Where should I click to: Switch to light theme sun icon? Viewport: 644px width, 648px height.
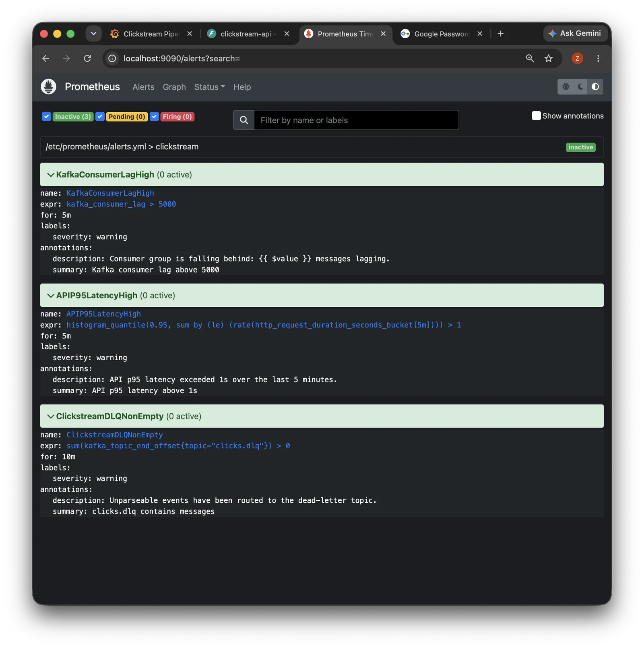(566, 87)
